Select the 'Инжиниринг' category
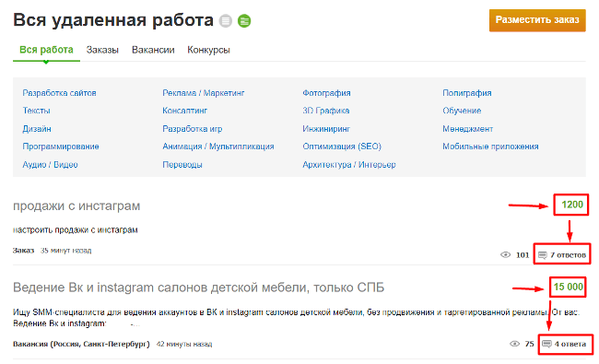The width and height of the screenshot is (599, 364). click(x=326, y=129)
